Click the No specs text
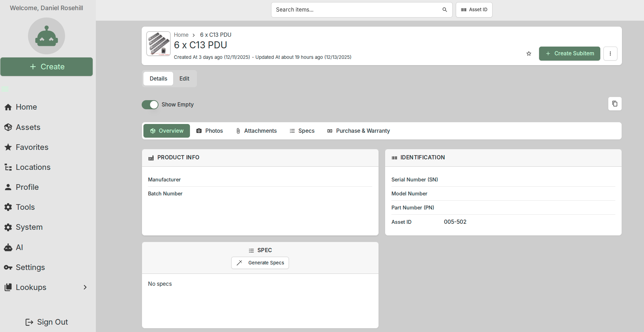This screenshot has height=332, width=644. click(160, 284)
